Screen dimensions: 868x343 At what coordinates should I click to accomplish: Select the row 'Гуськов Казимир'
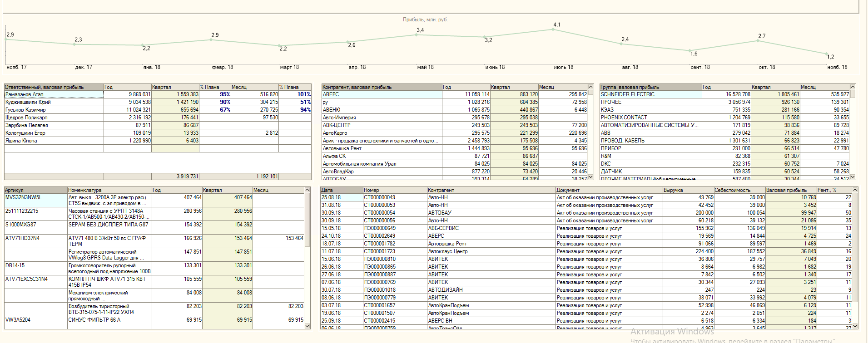[x=158, y=110]
